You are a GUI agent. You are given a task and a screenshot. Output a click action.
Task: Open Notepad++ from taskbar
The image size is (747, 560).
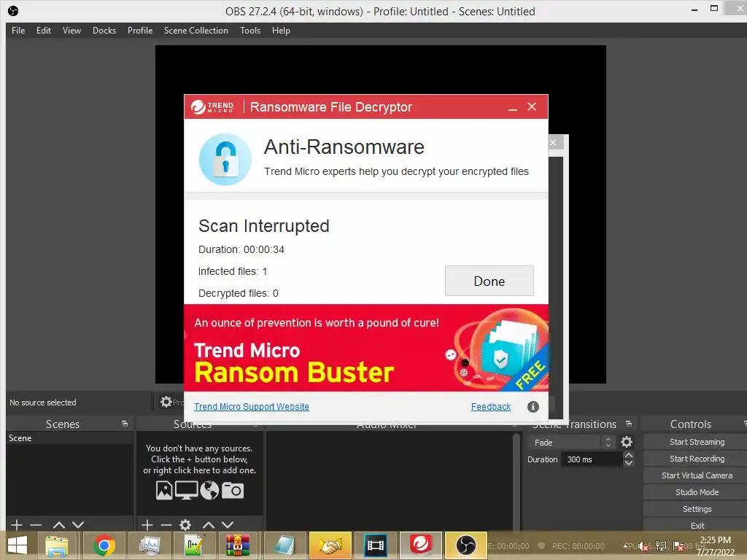pyautogui.click(x=194, y=545)
